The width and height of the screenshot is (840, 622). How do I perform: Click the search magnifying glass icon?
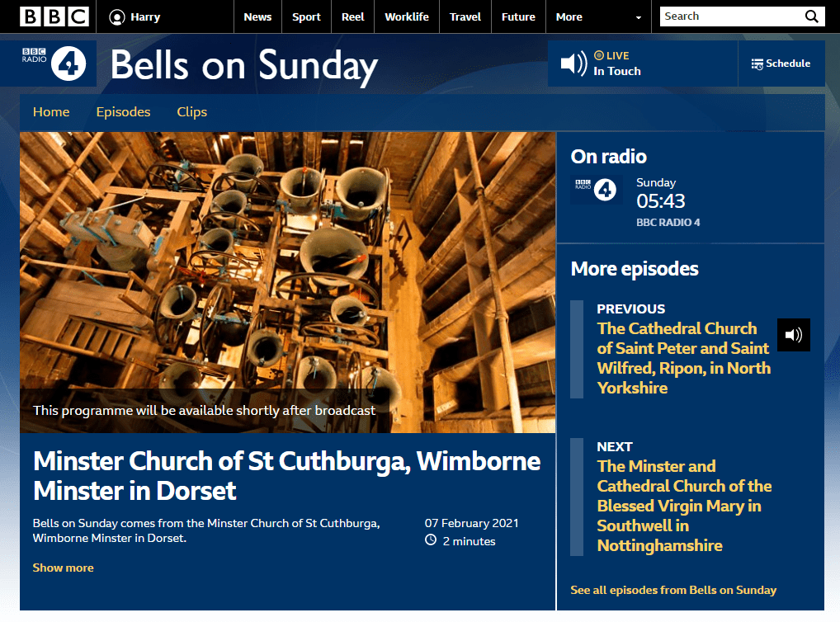812,16
